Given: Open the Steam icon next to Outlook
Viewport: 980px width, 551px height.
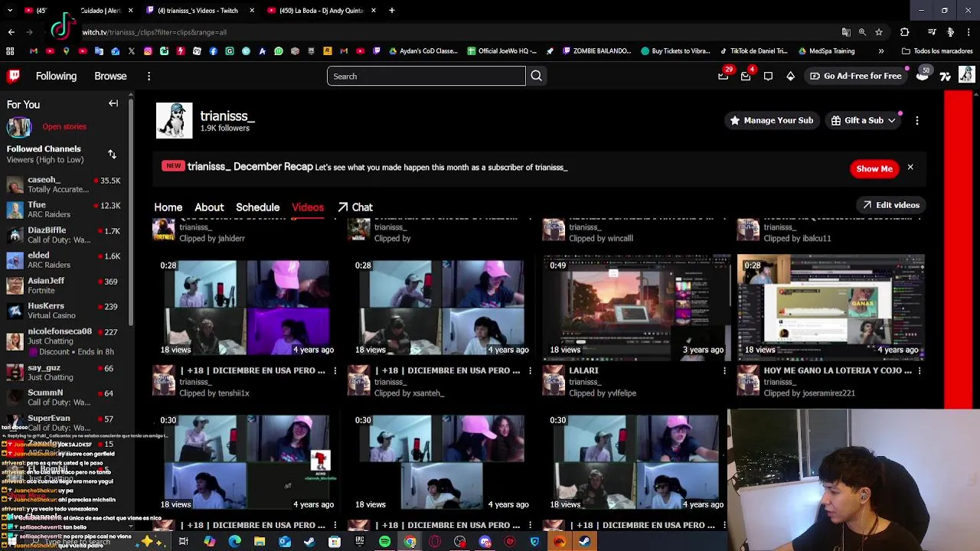Looking at the screenshot, I should pyautogui.click(x=309, y=542).
